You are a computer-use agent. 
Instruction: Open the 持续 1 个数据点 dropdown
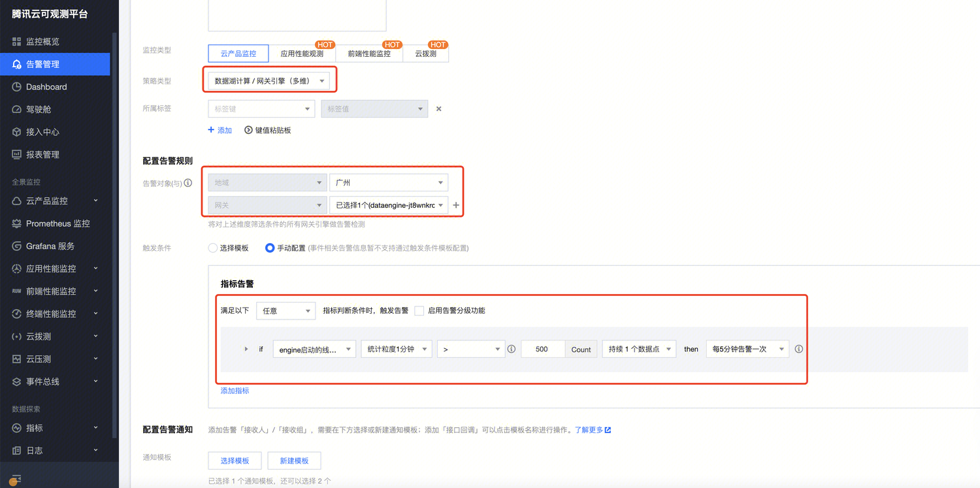(639, 350)
